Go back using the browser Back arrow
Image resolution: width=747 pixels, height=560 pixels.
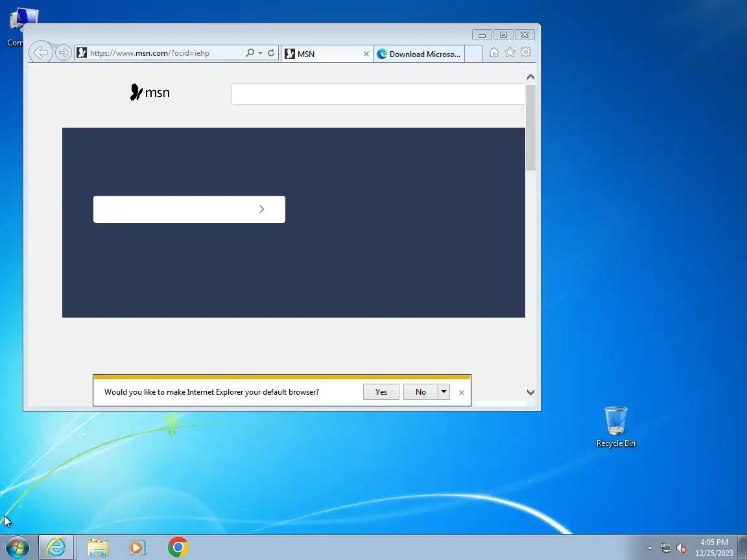click(x=41, y=52)
